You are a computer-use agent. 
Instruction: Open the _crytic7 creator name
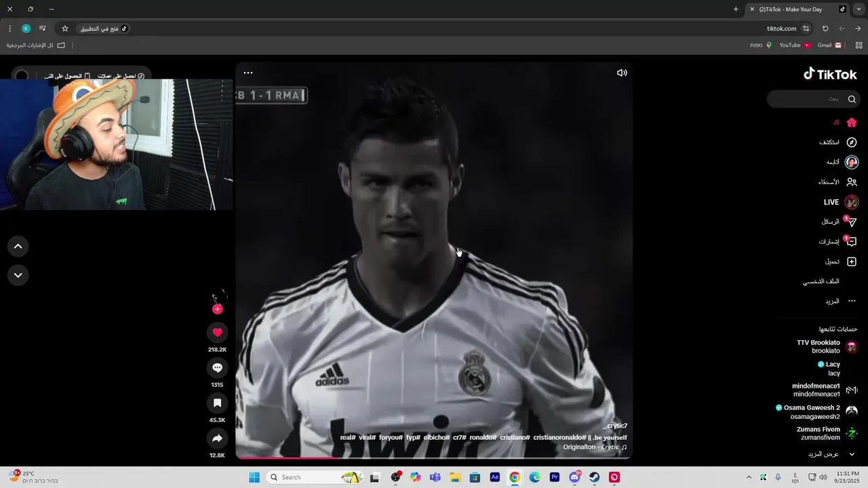(x=615, y=426)
